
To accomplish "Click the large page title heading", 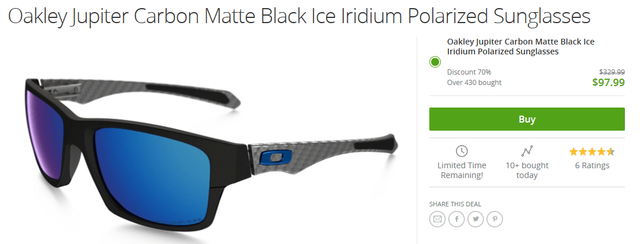I will click(299, 16).
